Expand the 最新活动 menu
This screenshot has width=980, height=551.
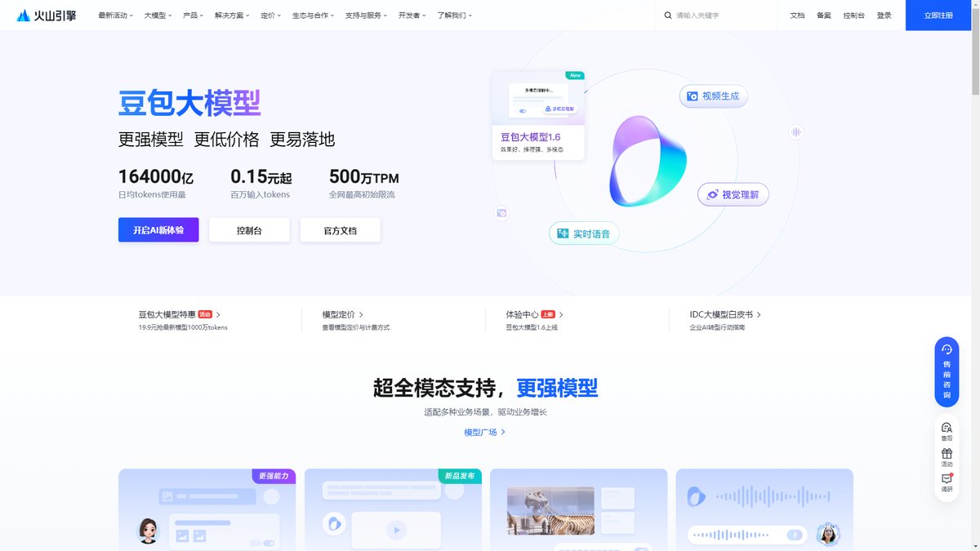(115, 16)
